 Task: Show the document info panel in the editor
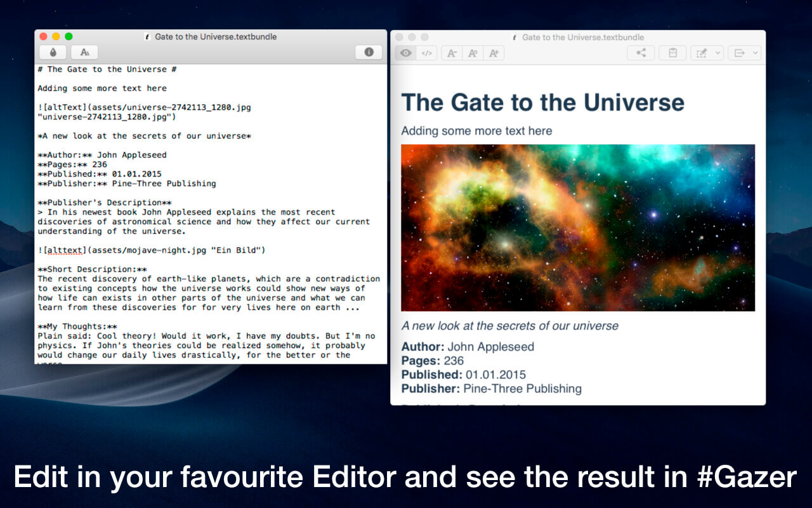(x=369, y=53)
